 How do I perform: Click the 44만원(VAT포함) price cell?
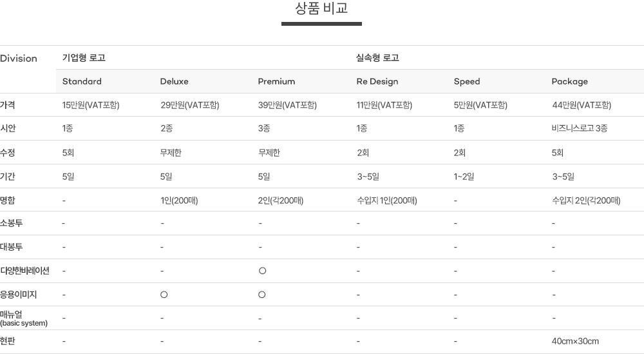pyautogui.click(x=582, y=105)
